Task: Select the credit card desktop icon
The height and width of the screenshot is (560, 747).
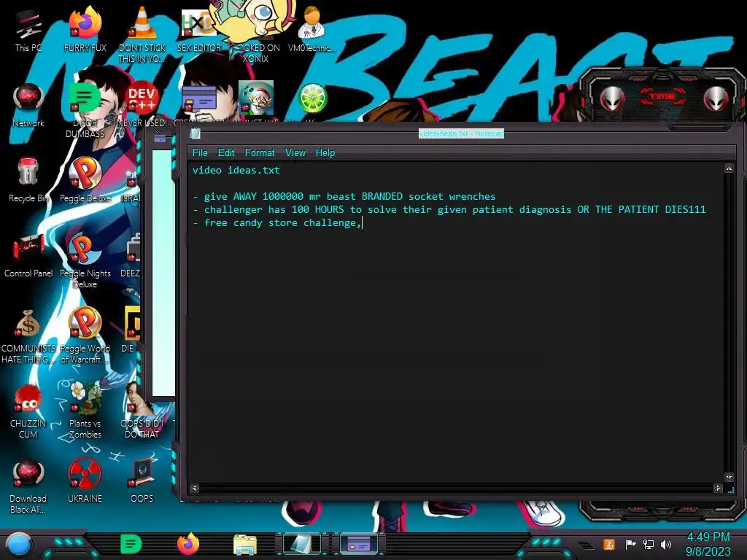Action: pyautogui.click(x=199, y=101)
